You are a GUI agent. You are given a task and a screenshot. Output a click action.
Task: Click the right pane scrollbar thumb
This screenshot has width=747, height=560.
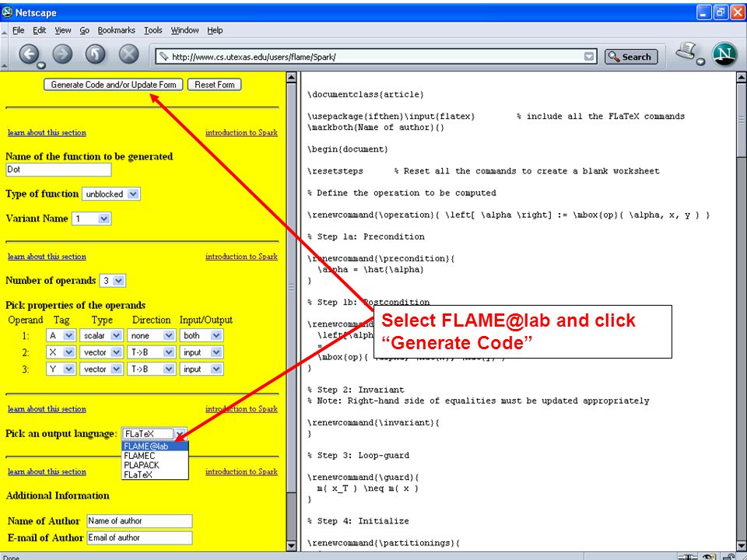(742, 120)
